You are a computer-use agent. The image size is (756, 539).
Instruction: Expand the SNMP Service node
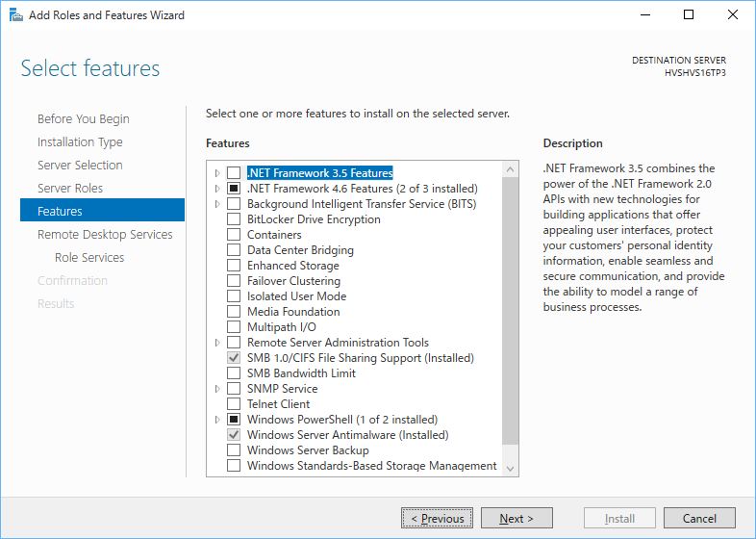pyautogui.click(x=217, y=389)
